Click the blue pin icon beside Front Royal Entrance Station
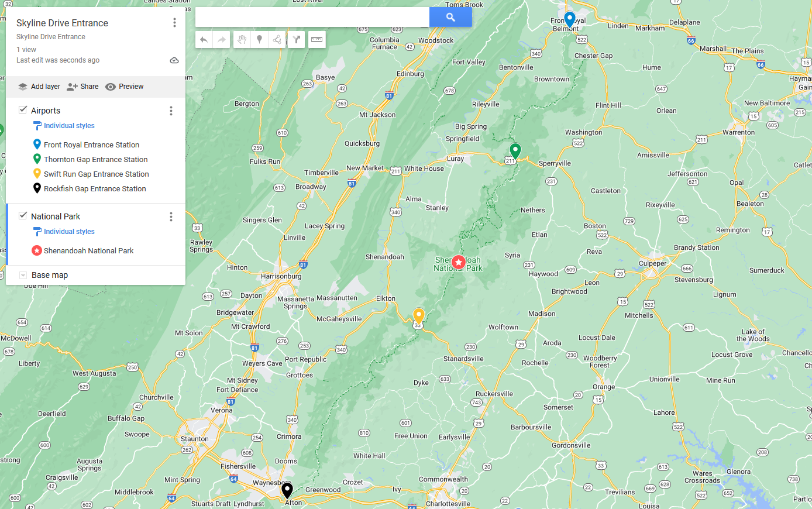The height and width of the screenshot is (509, 812). click(37, 145)
